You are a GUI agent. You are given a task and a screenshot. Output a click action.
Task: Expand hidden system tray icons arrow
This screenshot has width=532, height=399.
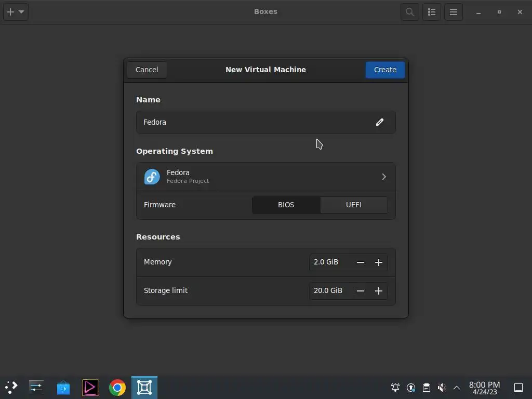(x=457, y=388)
